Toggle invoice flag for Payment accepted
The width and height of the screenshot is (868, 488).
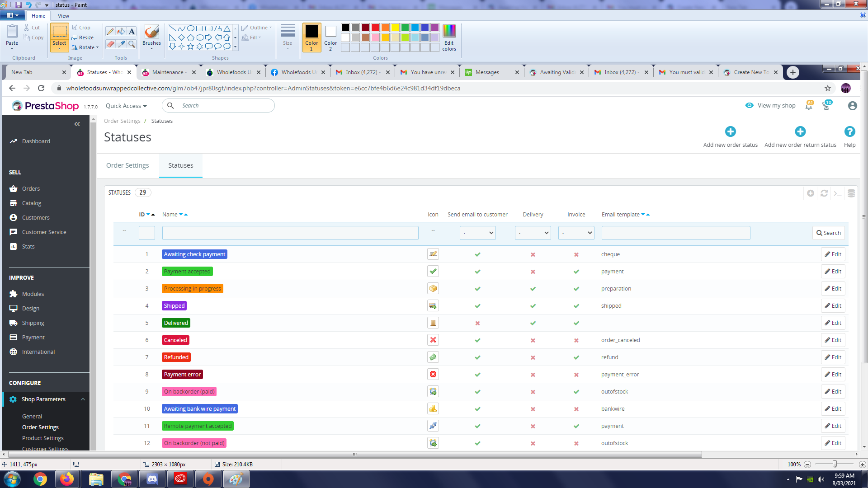pos(576,272)
